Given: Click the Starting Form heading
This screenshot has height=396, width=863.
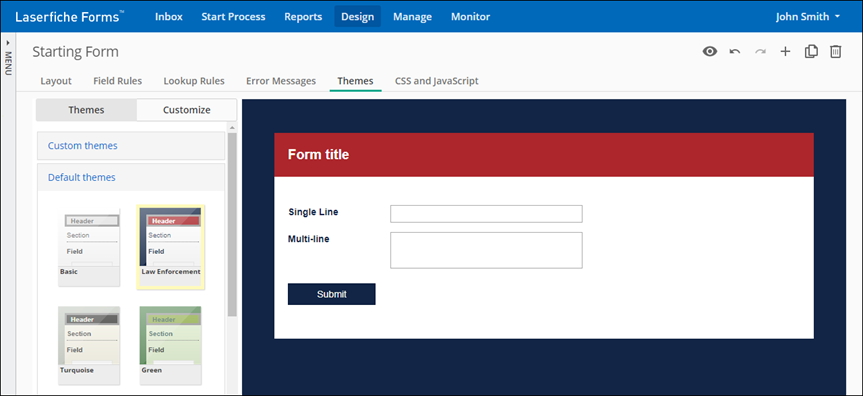Looking at the screenshot, I should pos(75,52).
